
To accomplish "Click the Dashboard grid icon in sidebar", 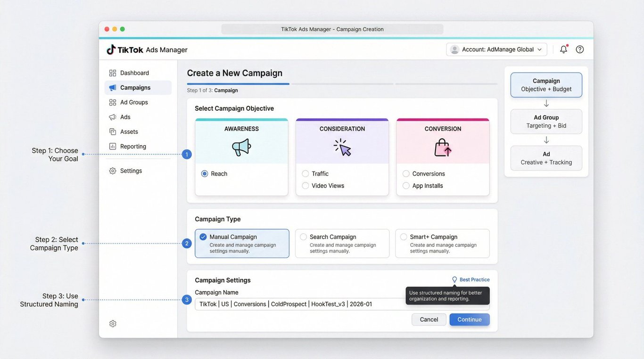I will point(113,73).
